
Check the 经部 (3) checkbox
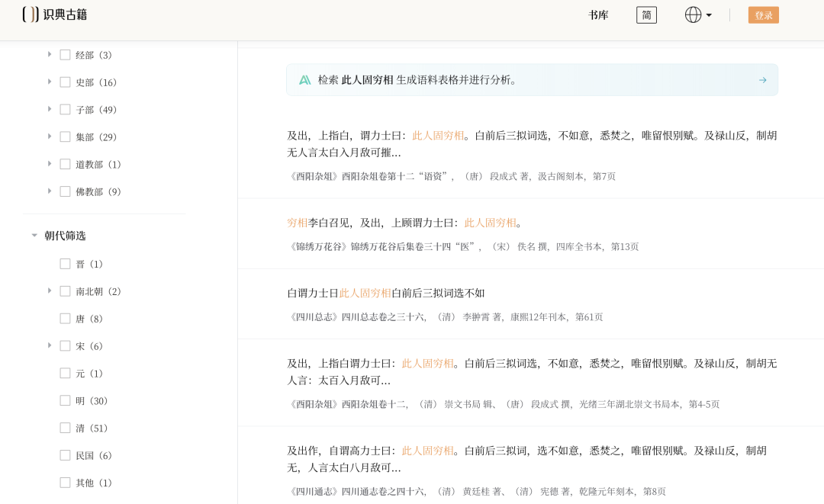[65, 55]
